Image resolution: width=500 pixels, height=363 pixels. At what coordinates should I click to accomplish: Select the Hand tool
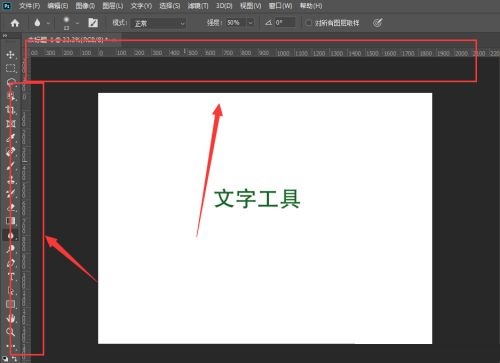tap(10, 318)
